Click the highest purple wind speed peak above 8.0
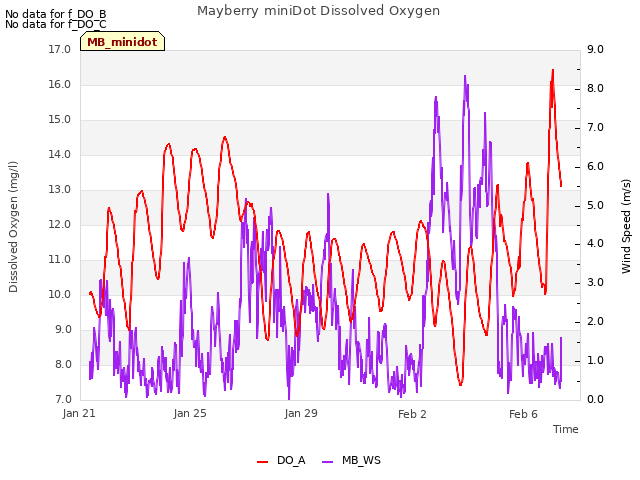 point(465,76)
